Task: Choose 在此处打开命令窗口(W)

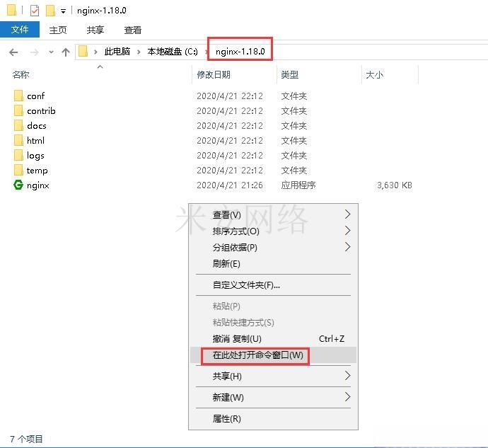Action: point(273,355)
